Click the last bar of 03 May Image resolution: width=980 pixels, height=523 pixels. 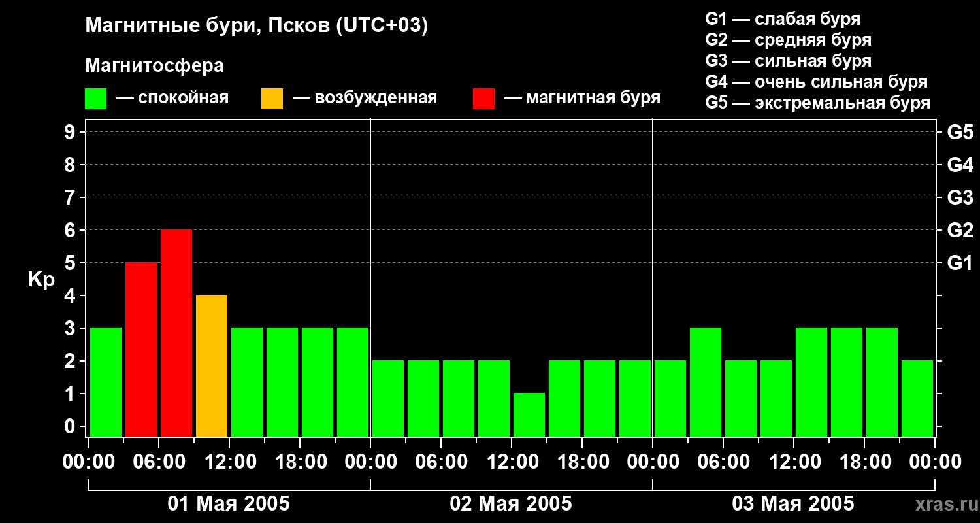(917, 398)
